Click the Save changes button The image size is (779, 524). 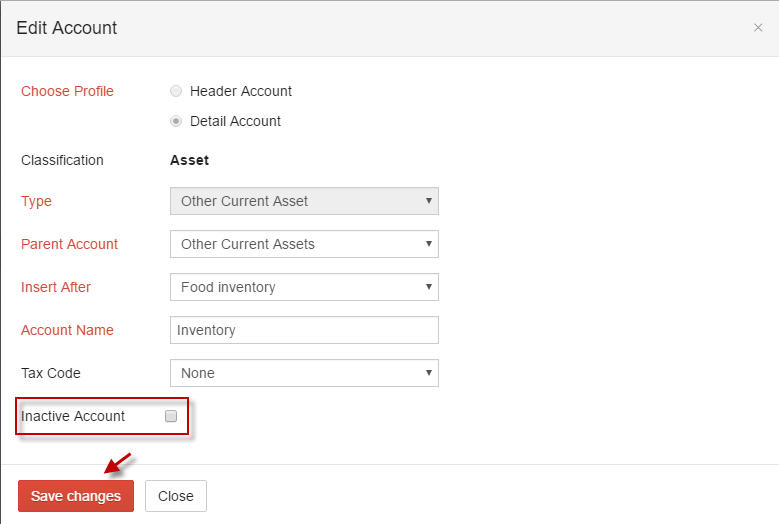[x=76, y=496]
